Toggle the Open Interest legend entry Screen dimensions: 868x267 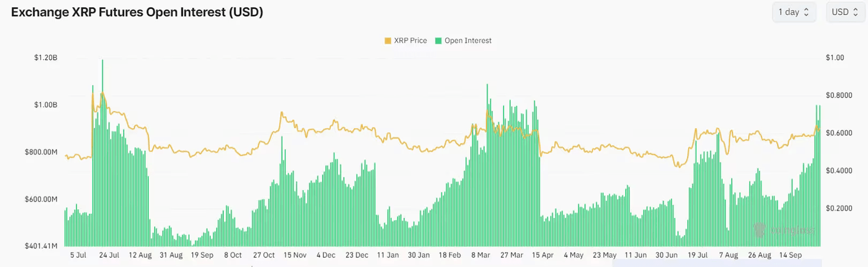463,41
